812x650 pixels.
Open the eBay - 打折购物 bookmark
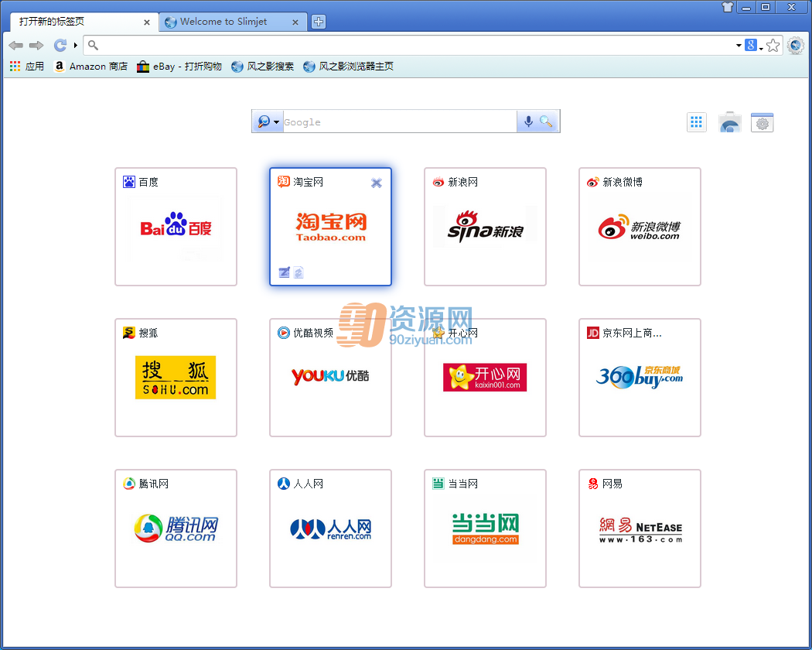click(x=179, y=67)
